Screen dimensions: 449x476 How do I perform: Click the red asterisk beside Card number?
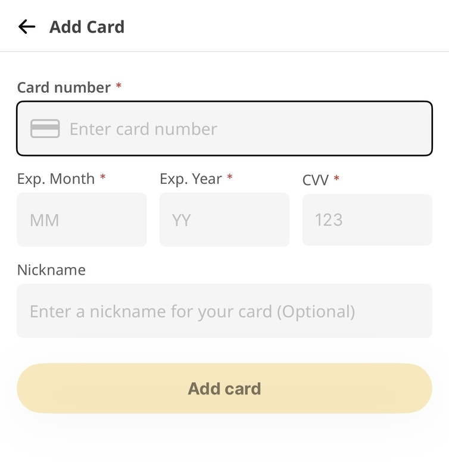[119, 85]
